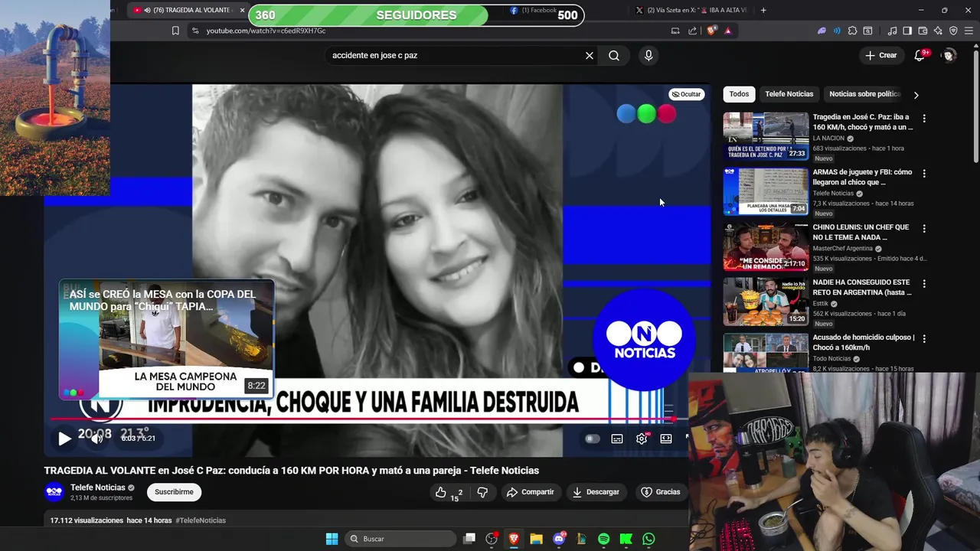This screenshot has height=551, width=980.
Task: Select the Todos filter chip
Action: tap(739, 94)
